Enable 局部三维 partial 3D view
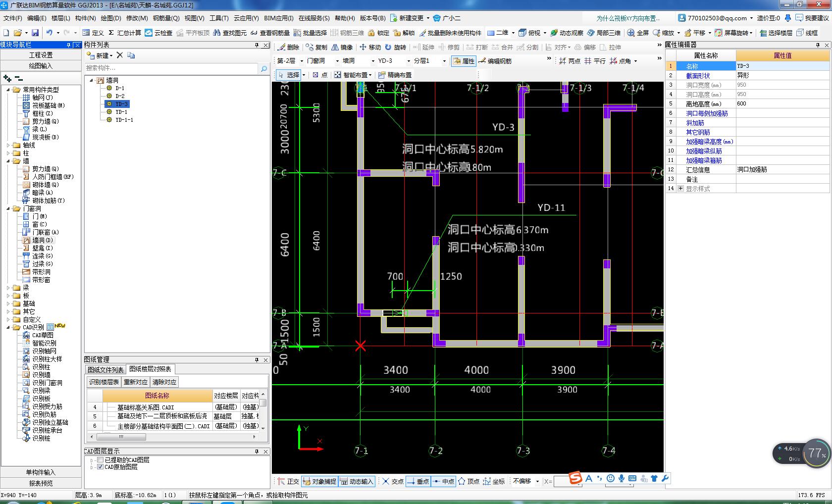This screenshot has width=832, height=504. coord(604,33)
